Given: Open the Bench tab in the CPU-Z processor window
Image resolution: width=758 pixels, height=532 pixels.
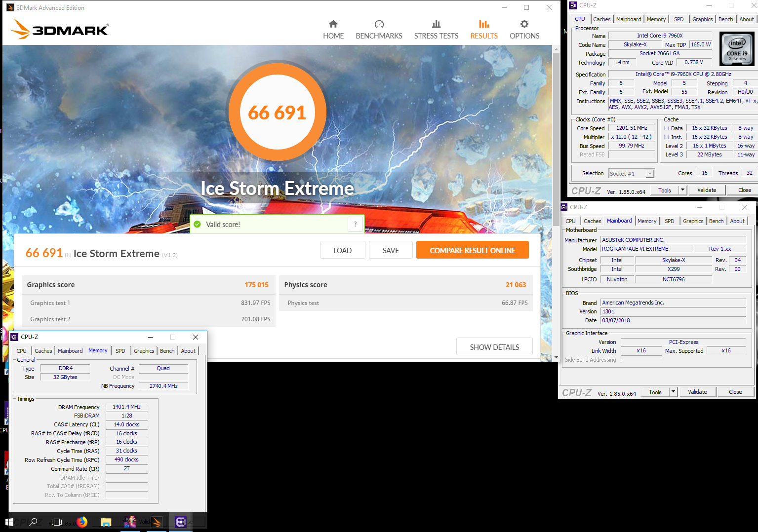Looking at the screenshot, I should pos(725,19).
